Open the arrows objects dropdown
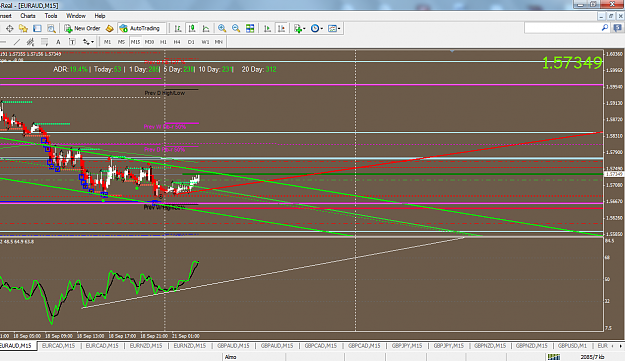 point(88,42)
